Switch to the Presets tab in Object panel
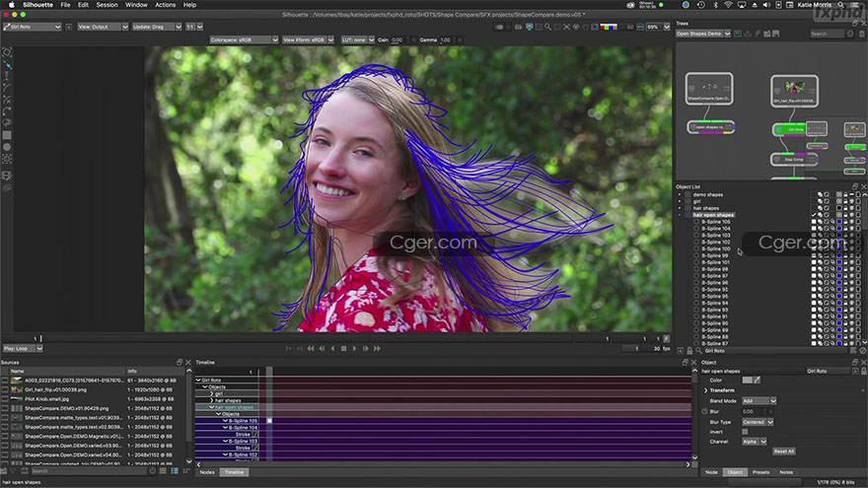 (x=760, y=472)
